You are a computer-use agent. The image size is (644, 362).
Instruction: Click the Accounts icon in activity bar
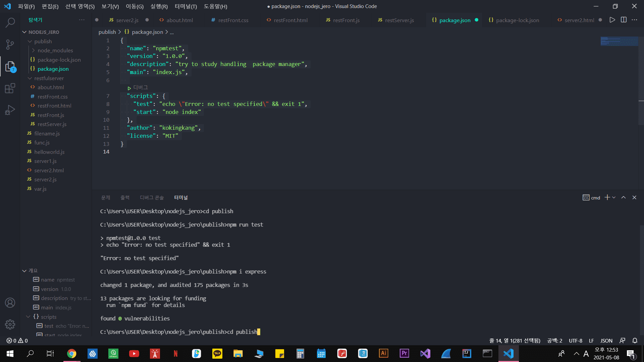pyautogui.click(x=10, y=303)
